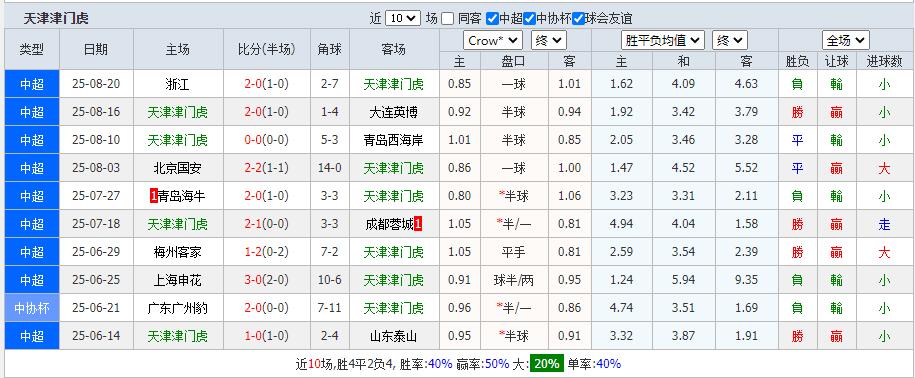Click the 单率 40% summary value

(x=609, y=364)
